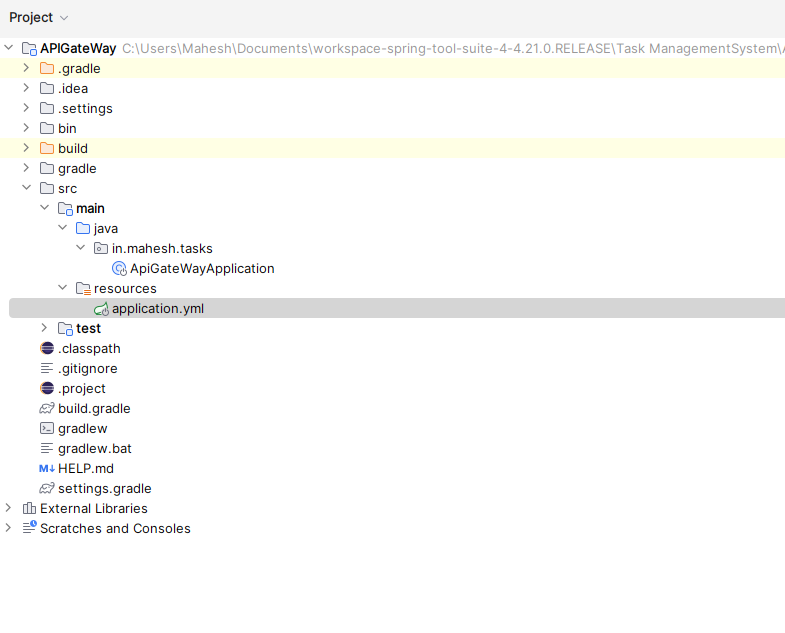Select the test folder label
This screenshot has height=633, width=785.
coord(88,329)
